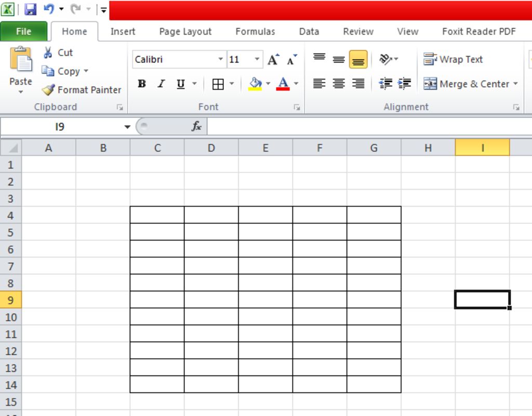Expand the font name dropdown arrow
Viewport: 532px width, 416px height.
coord(221,59)
